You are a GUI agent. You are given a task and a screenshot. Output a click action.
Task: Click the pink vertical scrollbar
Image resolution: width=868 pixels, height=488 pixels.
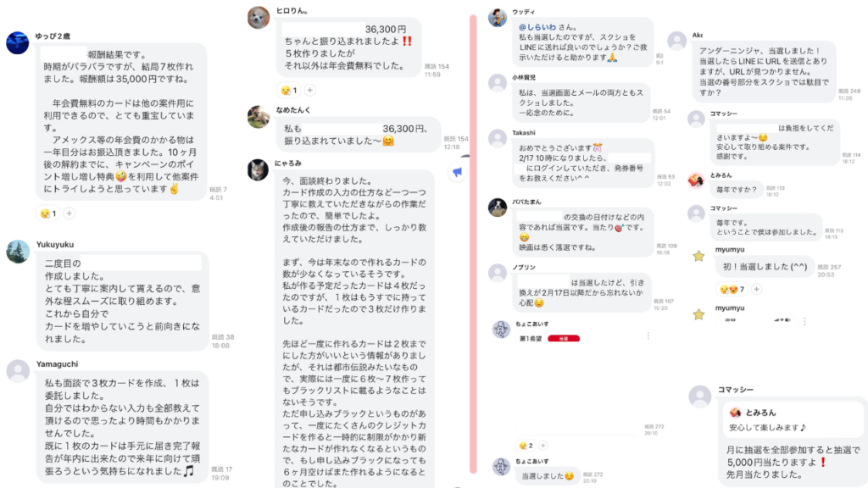pyautogui.click(x=473, y=243)
